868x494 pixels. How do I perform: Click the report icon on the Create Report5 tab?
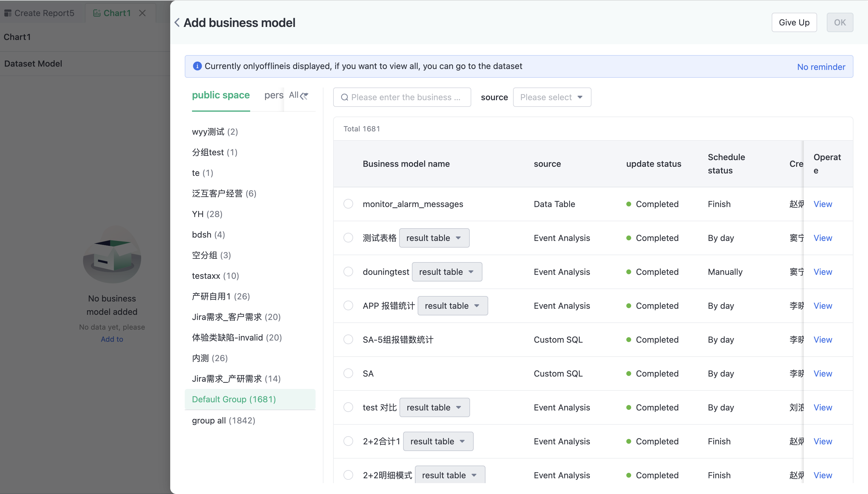pos(8,12)
